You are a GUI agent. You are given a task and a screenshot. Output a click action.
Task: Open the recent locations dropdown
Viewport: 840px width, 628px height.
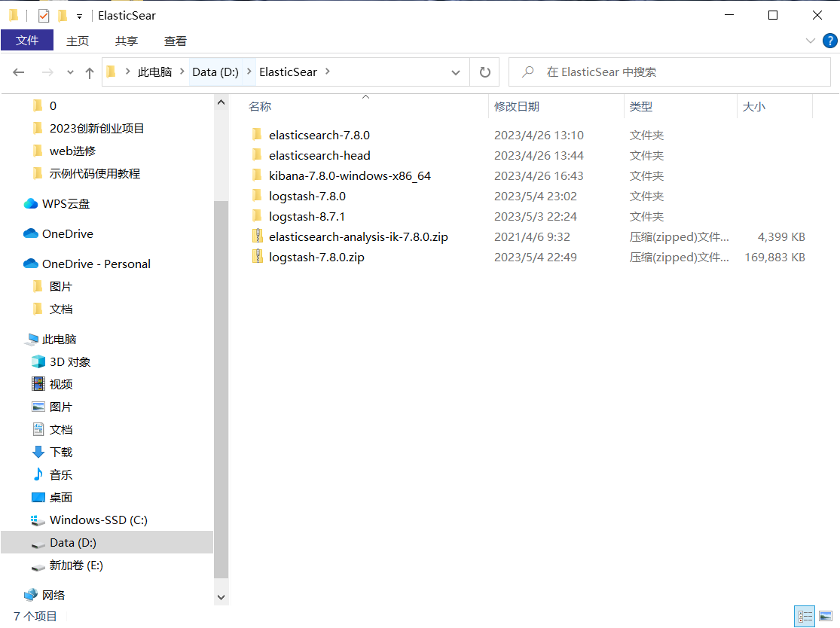(x=70, y=72)
